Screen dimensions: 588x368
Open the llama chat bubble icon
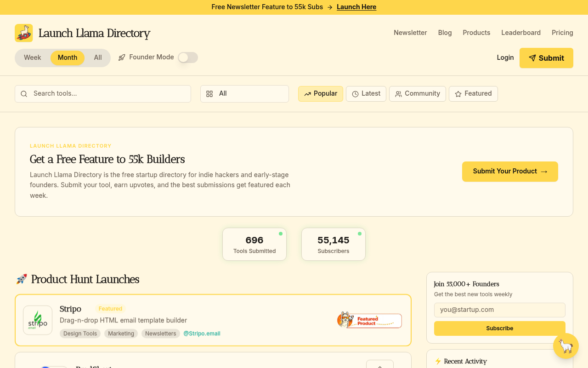point(566,346)
